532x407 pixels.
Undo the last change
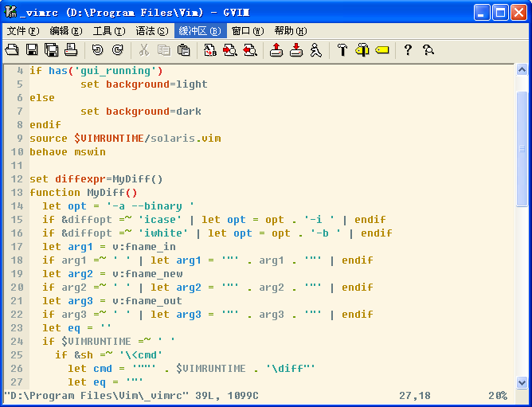pyautogui.click(x=98, y=50)
